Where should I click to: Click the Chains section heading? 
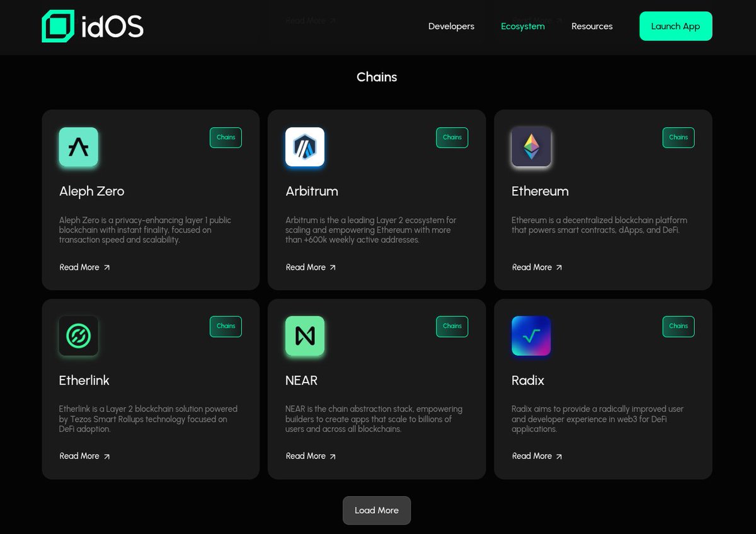[x=377, y=77]
